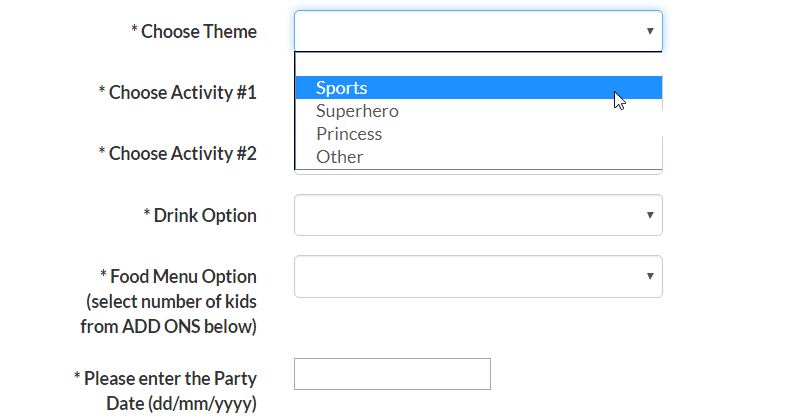Click the Drink Option dropdown arrow
792x420 pixels.
(650, 215)
